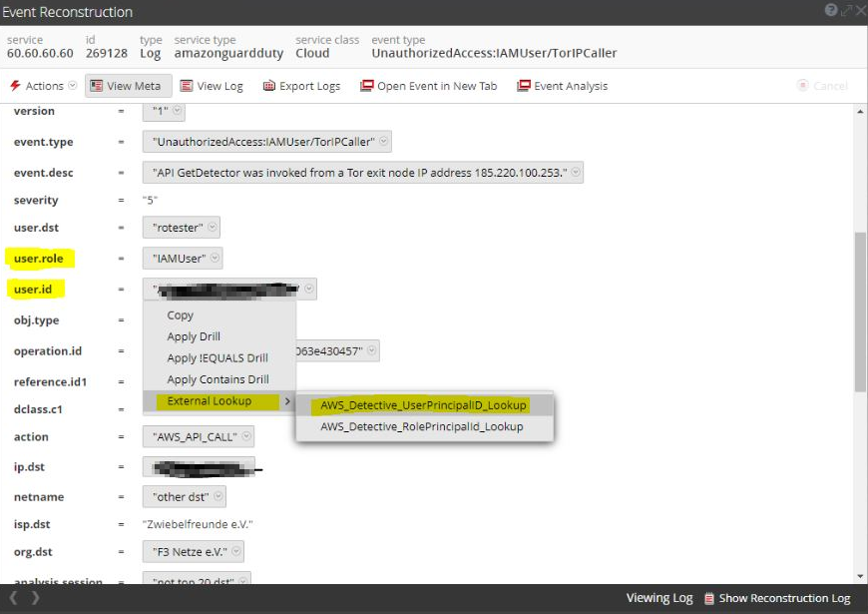Choose AWS_Detective_RolePrincipalId_Lookup

tap(425, 426)
